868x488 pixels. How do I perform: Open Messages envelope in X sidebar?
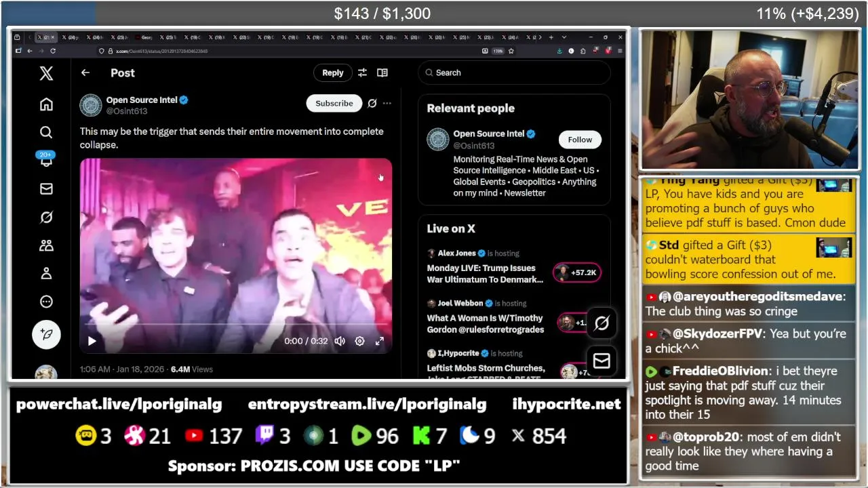coord(46,188)
